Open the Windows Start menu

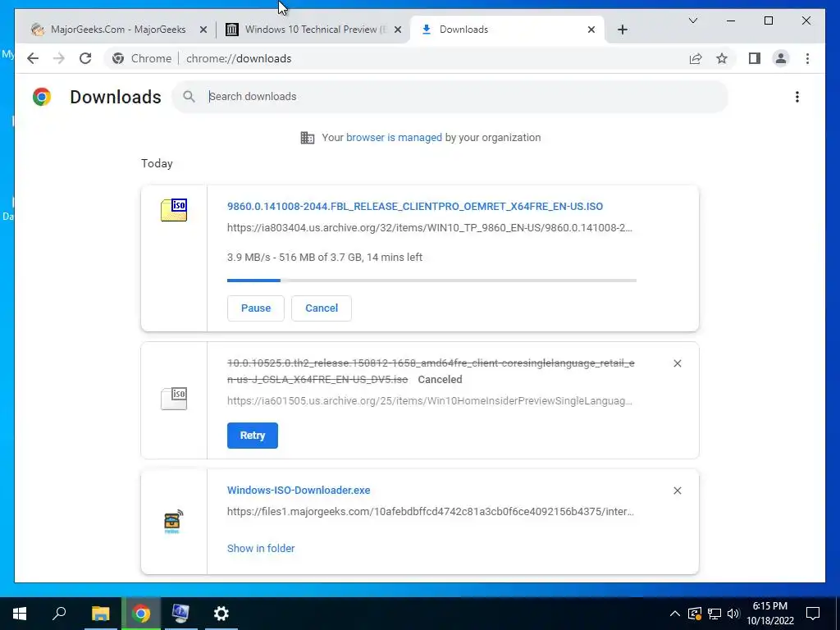point(20,614)
